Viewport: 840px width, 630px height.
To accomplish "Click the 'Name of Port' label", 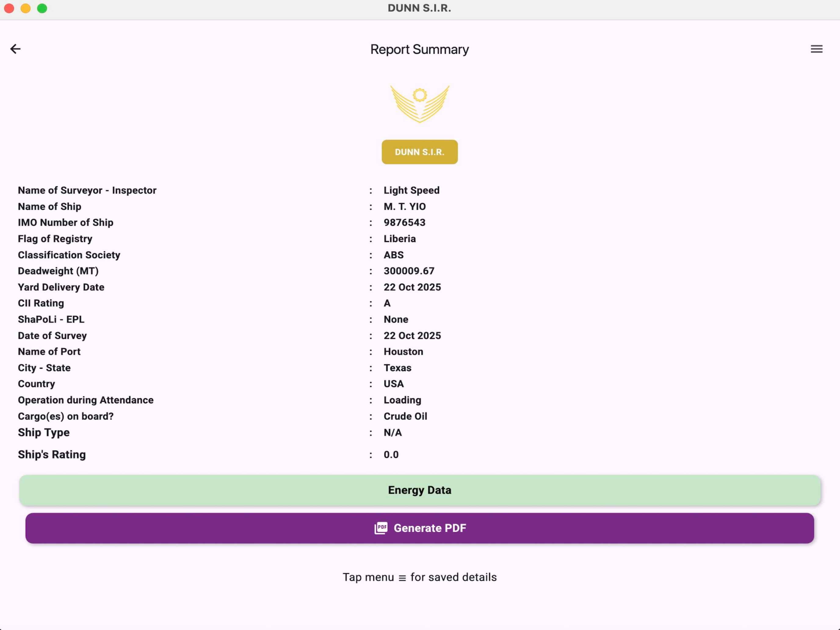I will click(x=49, y=352).
